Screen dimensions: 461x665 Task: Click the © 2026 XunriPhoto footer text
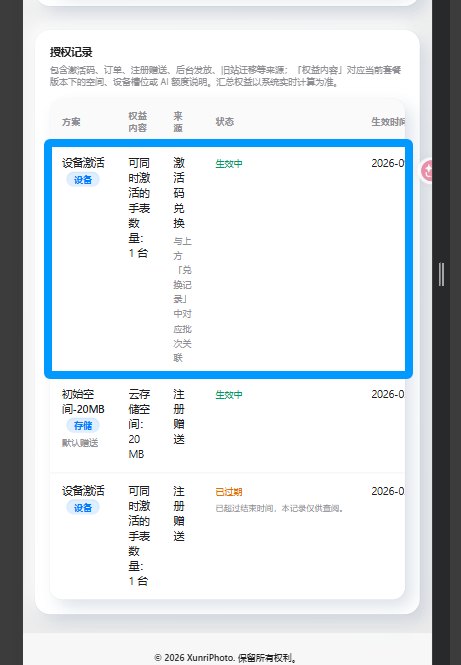[x=225, y=658]
